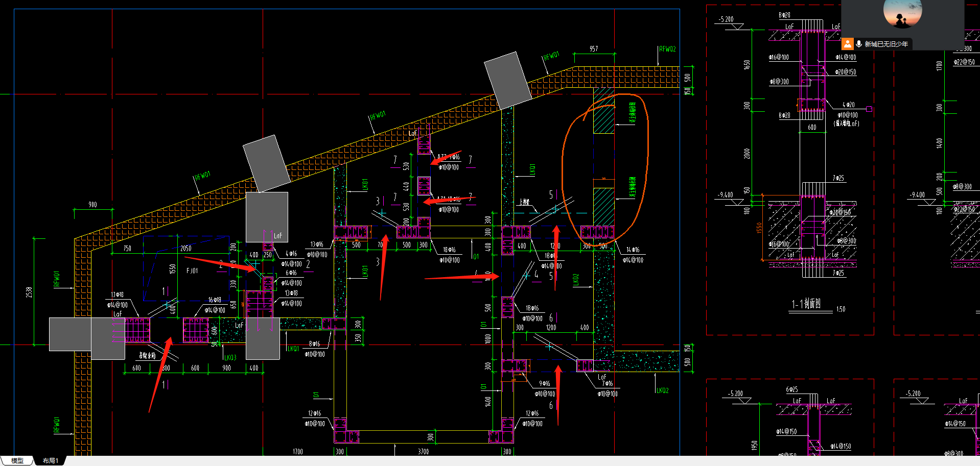Image resolution: width=980 pixels, height=466 pixels.
Task: Open the sunset avatar in the call overlay
Action: point(902,13)
